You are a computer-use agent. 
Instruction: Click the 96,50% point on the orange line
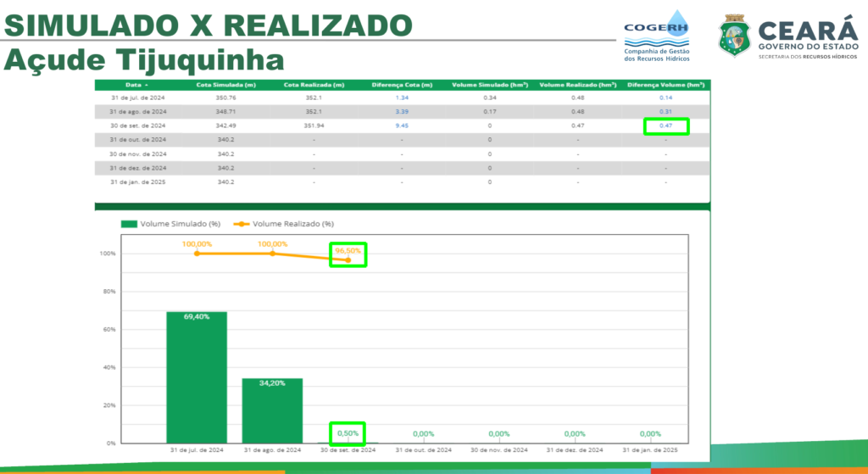tap(348, 260)
